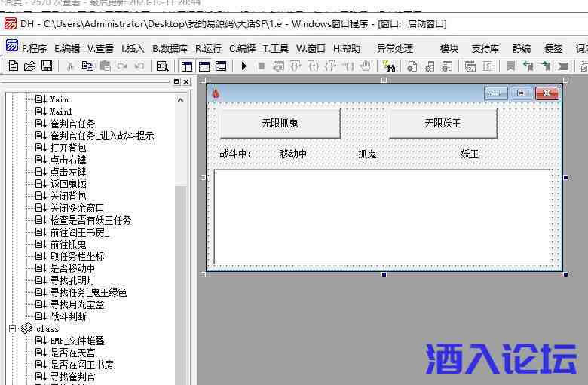Click the 无限妖王 button on form

point(443,124)
